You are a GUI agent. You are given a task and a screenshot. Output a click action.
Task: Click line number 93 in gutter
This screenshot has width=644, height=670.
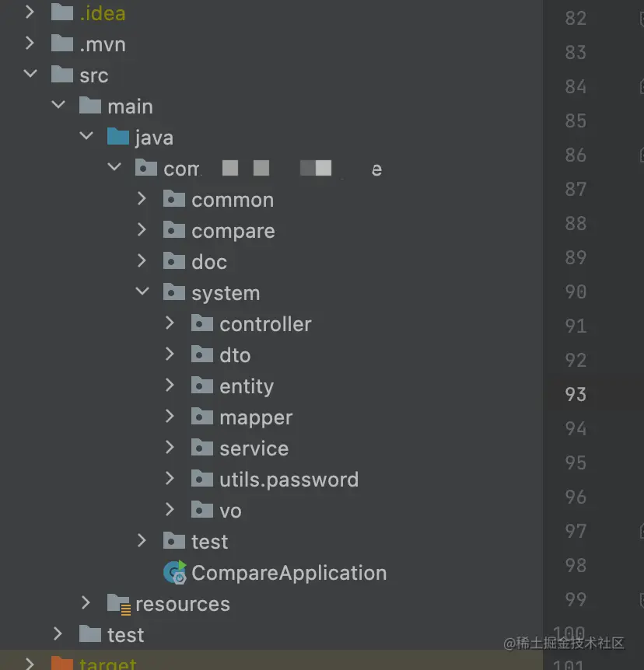576,394
